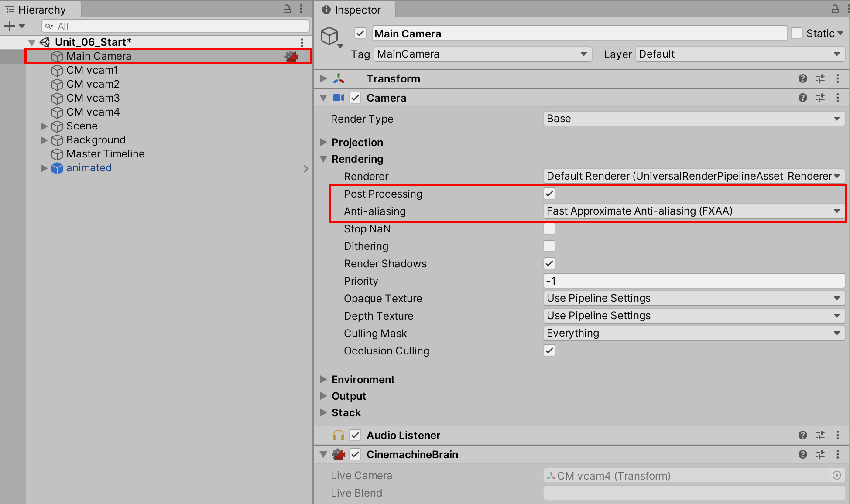Screen dimensions: 850x504
Task: Toggle the Dithering checkbox
Action: tap(549, 246)
